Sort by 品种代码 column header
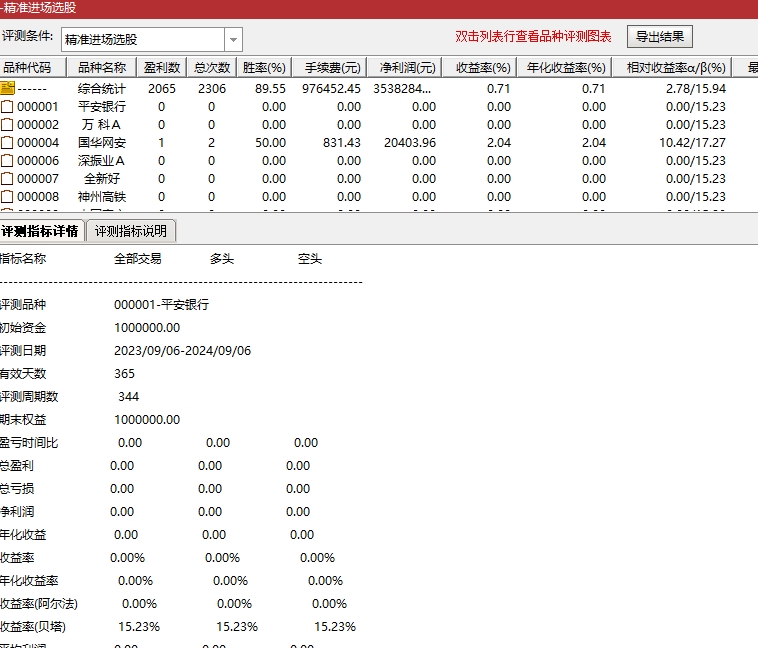 pos(32,68)
